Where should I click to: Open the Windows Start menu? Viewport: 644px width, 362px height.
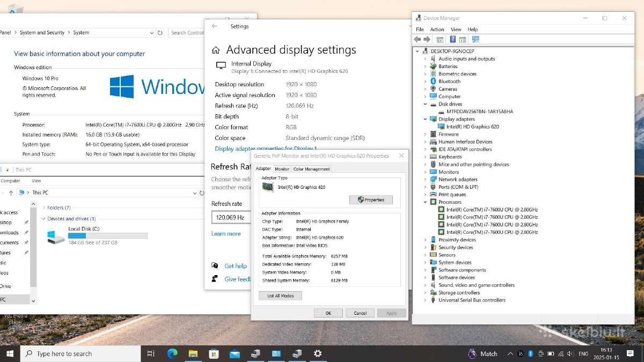click(10, 353)
